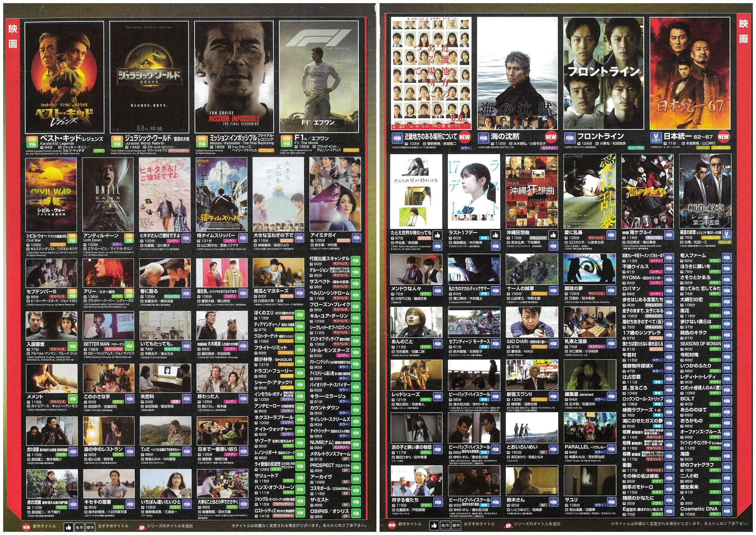Viewport: 756px width, 535px height.
Task: Click the NEW badge next to 近畿地方のある場所について
Action: [x=465, y=137]
